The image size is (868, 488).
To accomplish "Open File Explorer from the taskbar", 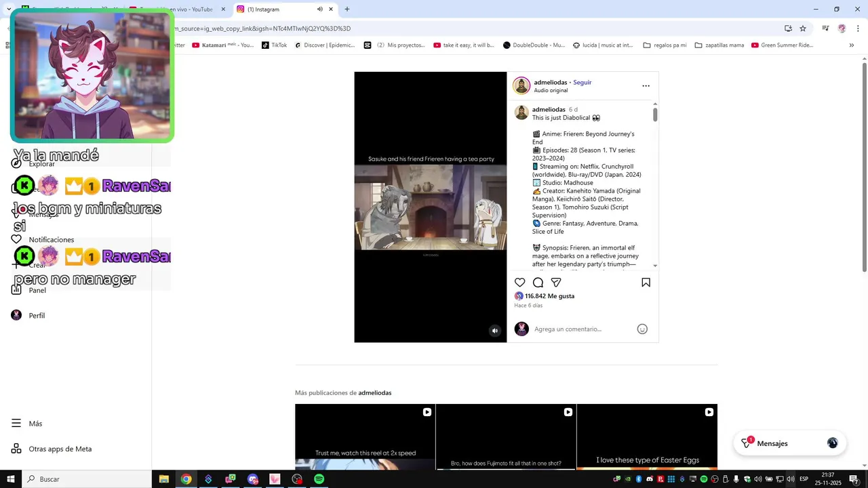I will [163, 479].
